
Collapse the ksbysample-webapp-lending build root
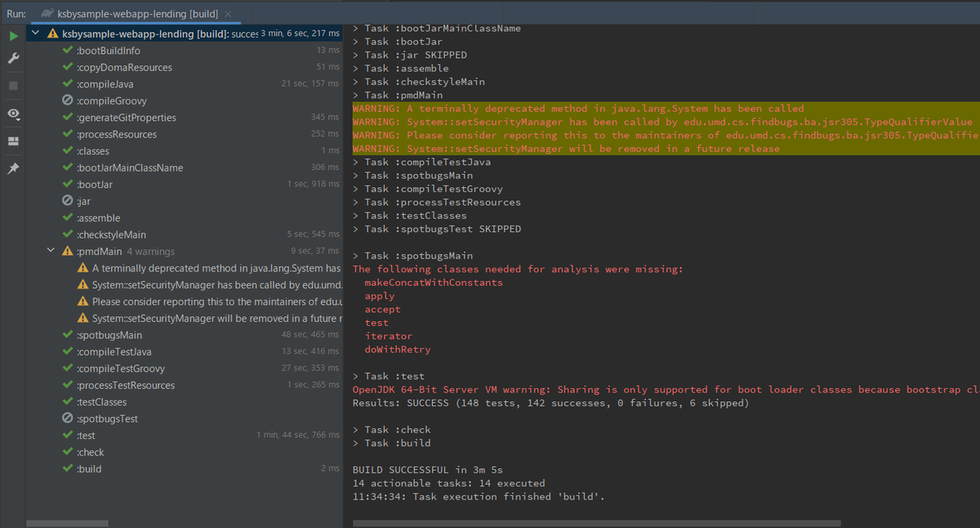(x=34, y=32)
